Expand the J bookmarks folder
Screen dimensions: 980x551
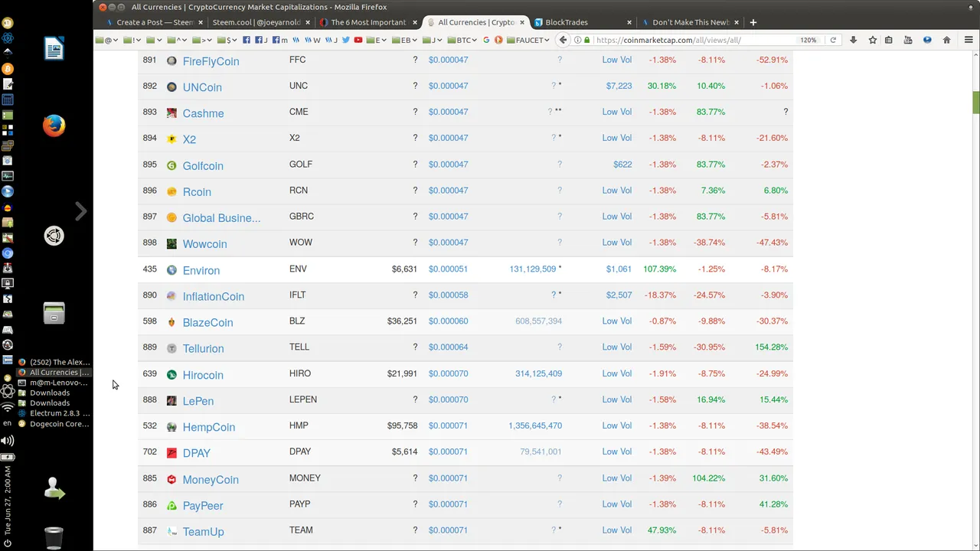tap(432, 40)
